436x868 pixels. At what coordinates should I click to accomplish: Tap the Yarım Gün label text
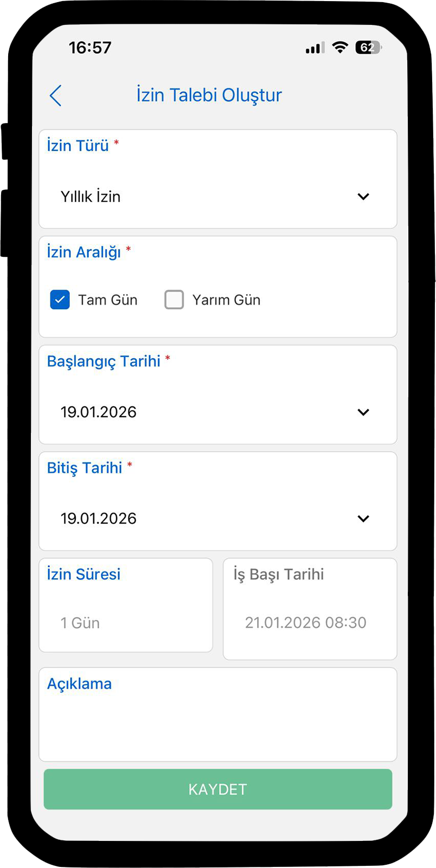226,300
